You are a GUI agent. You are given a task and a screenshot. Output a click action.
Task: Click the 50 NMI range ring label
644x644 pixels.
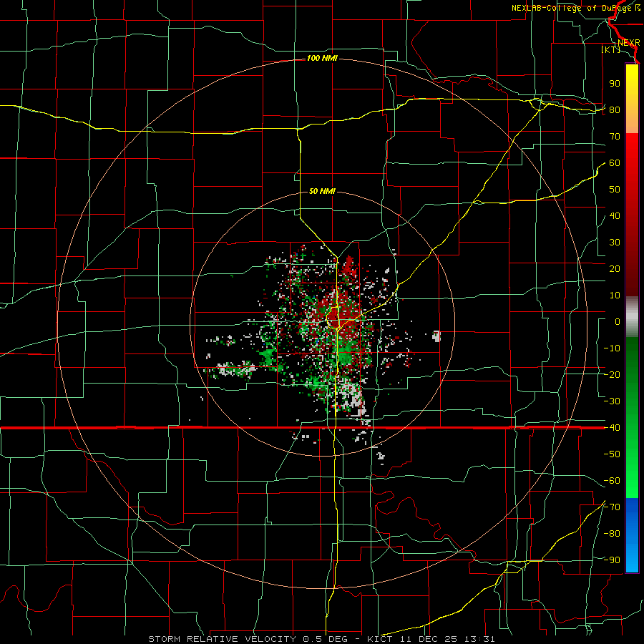(322, 191)
